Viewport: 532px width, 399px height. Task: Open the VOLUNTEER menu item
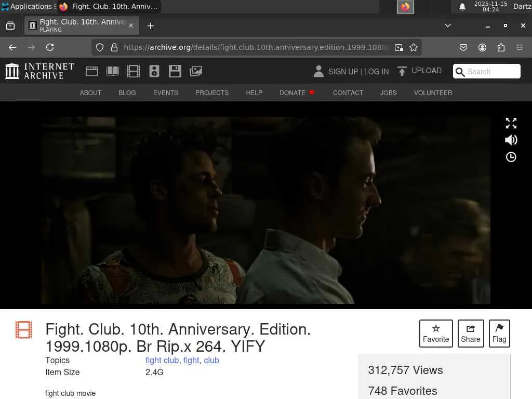[433, 92]
